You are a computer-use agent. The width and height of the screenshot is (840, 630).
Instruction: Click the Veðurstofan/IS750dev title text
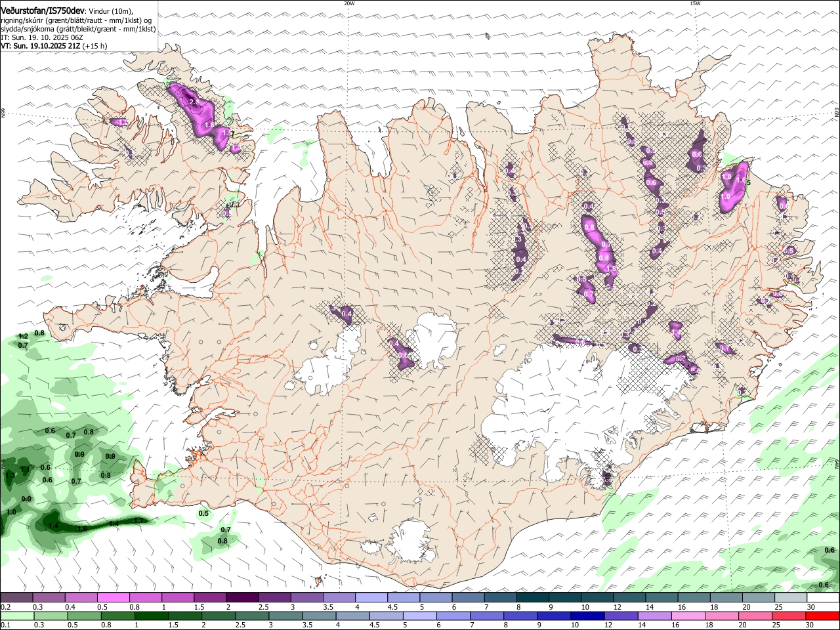43,10
